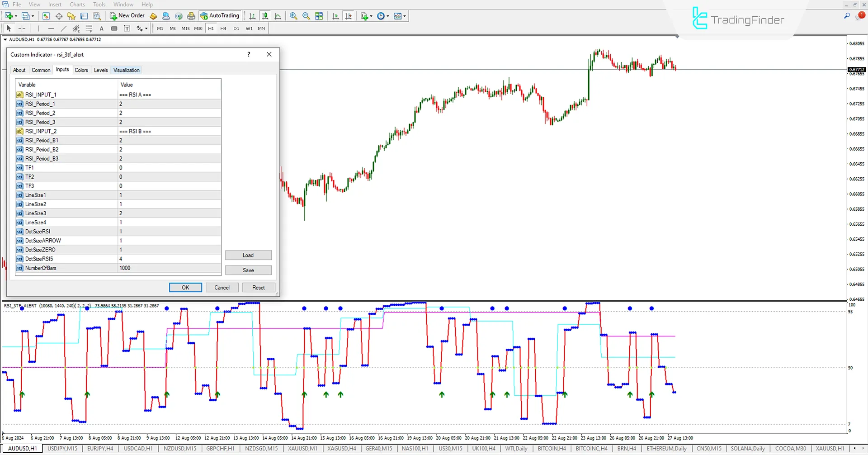Select the Crosshair tool
This screenshot has width=868, height=455.
(x=22, y=28)
